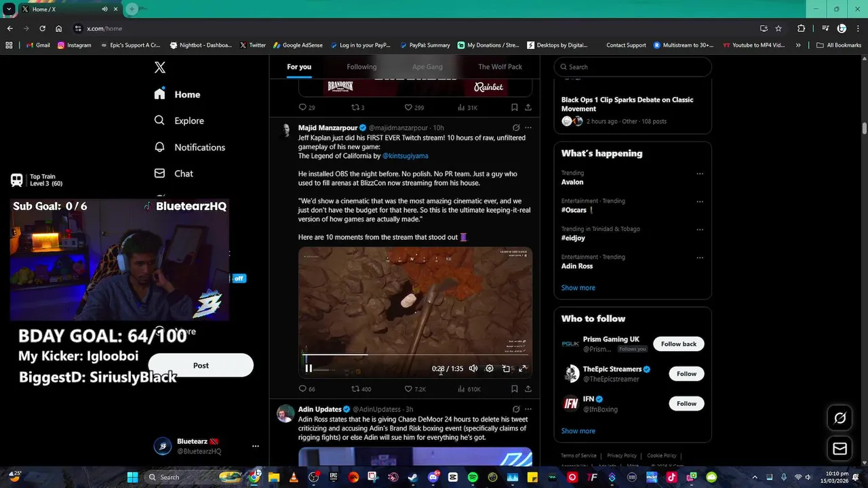This screenshot has height=488, width=868.
Task: Follow TheEpic Streamers
Action: click(686, 373)
